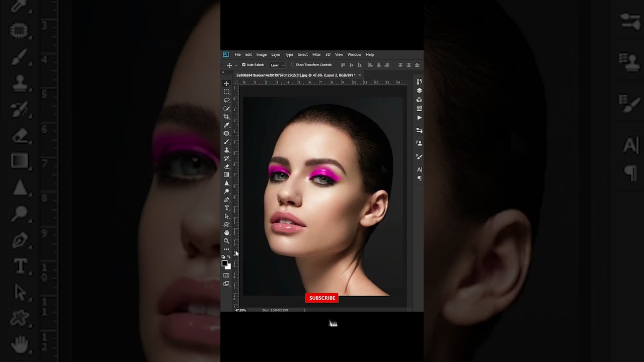Open the Filter menu
The image size is (644, 362).
(x=316, y=54)
